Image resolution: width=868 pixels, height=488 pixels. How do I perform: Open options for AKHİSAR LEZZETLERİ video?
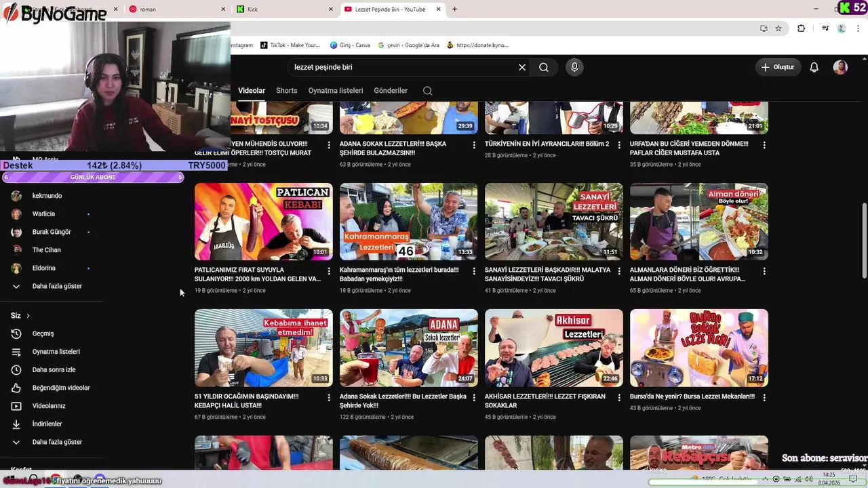tap(619, 397)
